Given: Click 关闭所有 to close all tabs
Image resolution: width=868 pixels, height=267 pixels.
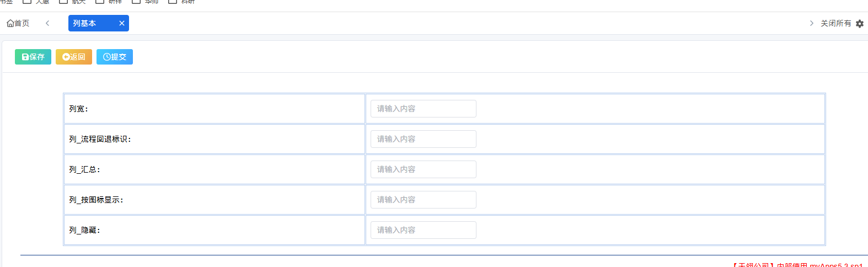Looking at the screenshot, I should point(835,23).
